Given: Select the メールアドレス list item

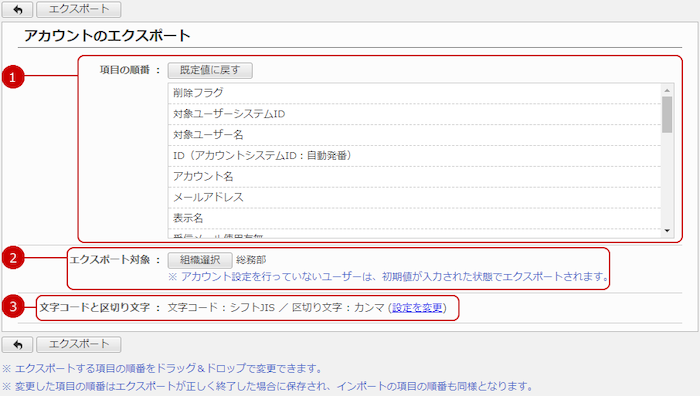Looking at the screenshot, I should 414,197.
